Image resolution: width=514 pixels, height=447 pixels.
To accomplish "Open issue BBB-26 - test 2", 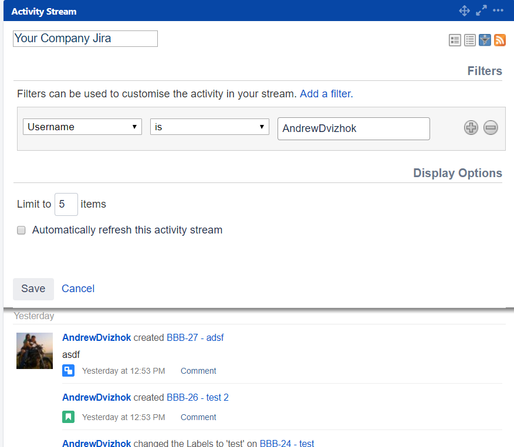I will (x=198, y=397).
